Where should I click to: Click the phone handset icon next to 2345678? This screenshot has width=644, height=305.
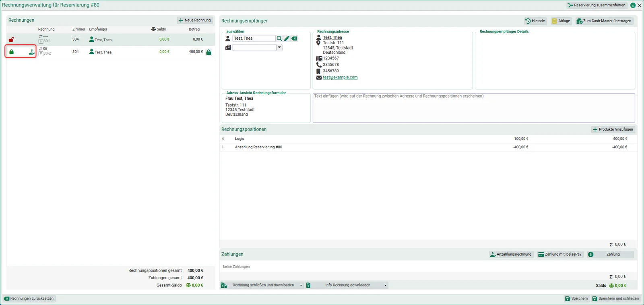pyautogui.click(x=319, y=65)
